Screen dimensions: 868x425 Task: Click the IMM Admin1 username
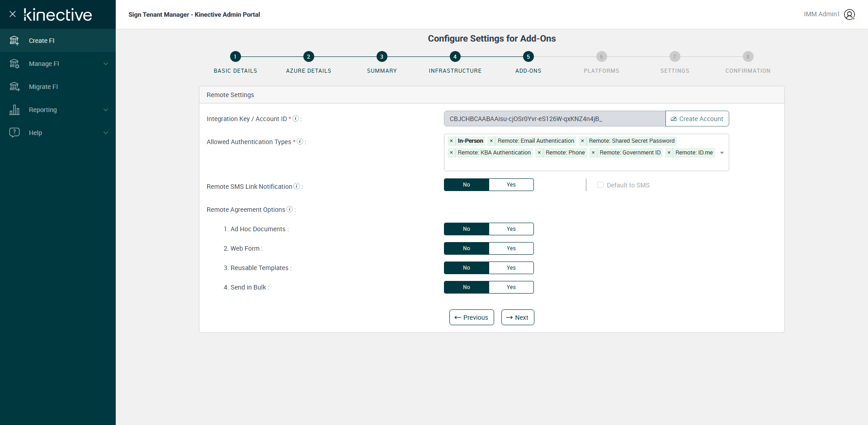(821, 14)
